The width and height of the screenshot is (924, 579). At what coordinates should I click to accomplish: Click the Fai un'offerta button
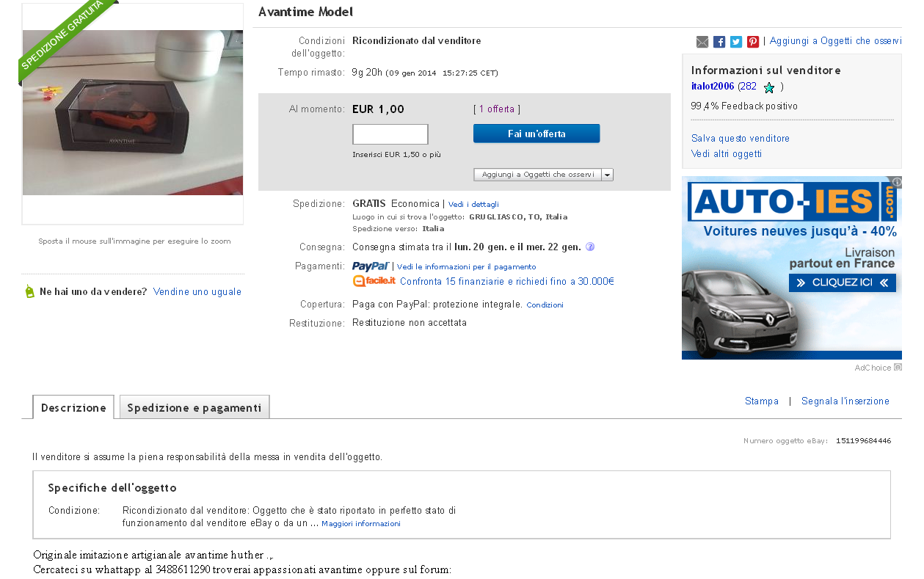point(536,134)
